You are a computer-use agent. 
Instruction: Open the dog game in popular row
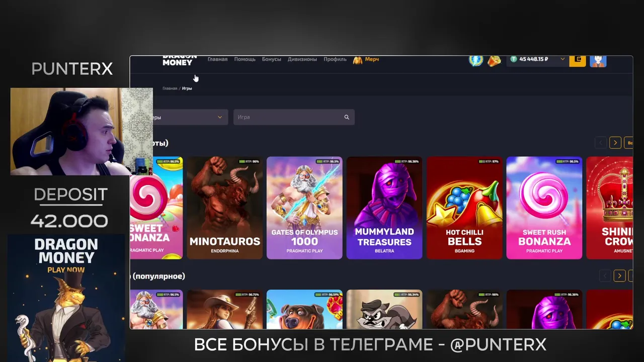pos(304,309)
